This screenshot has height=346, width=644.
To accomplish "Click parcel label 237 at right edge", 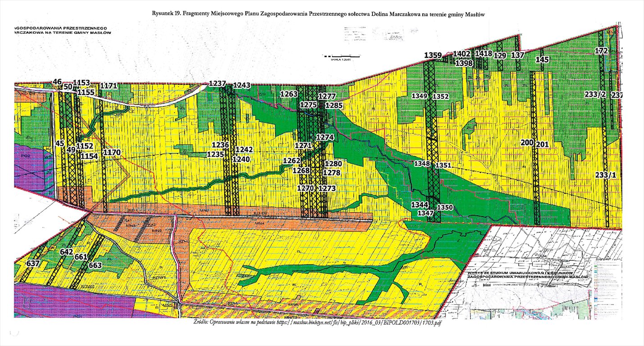I will [x=616, y=95].
